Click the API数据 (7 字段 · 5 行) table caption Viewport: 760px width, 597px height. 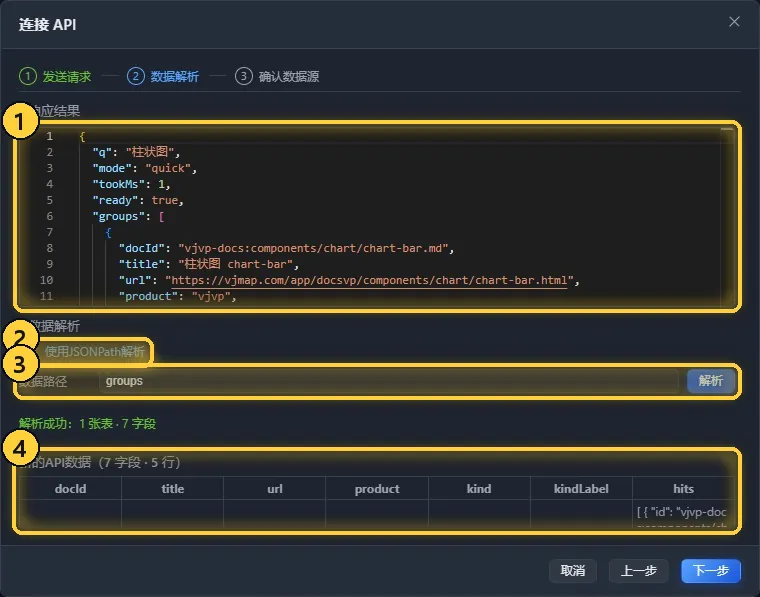[99, 462]
